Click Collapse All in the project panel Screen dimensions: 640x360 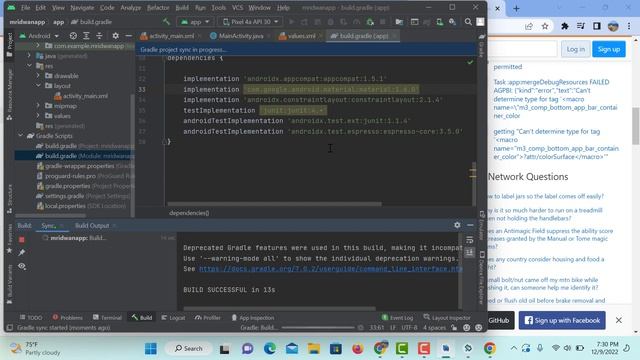[99, 36]
